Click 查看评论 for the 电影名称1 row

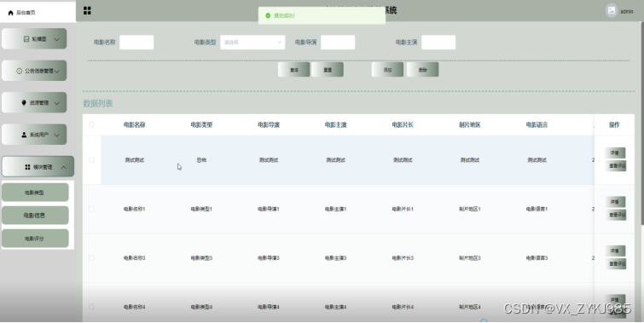coord(616,215)
